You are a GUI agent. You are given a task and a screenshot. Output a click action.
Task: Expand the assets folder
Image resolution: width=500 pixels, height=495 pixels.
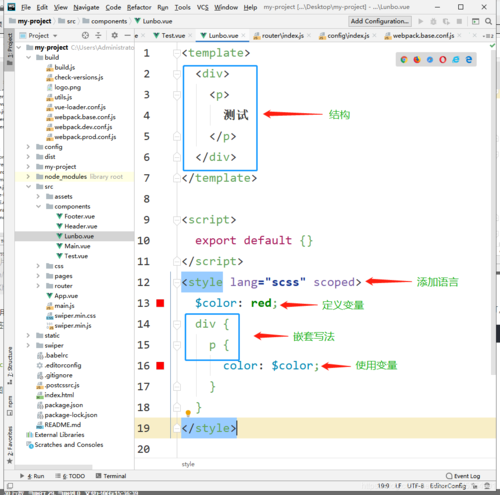38,196
